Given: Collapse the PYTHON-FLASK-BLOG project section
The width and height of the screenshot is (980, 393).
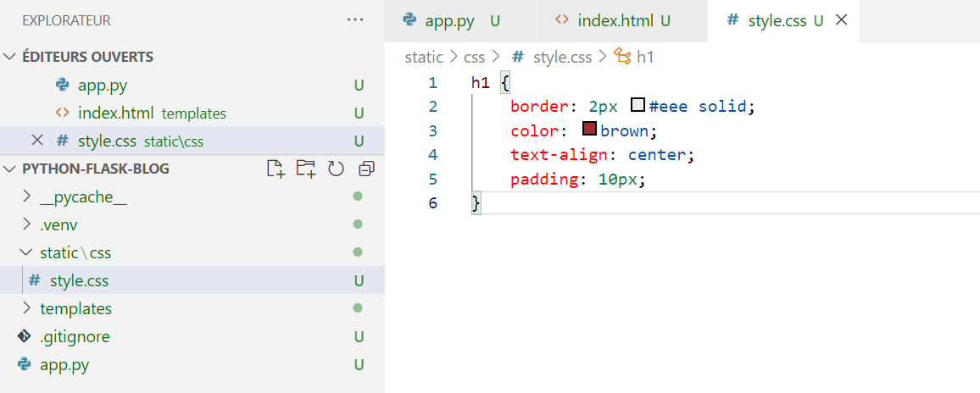Looking at the screenshot, I should (10, 169).
